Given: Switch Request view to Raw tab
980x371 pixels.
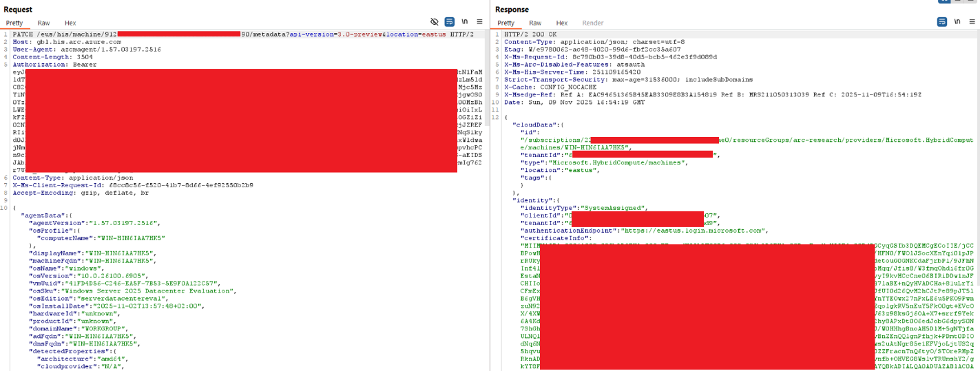Looking at the screenshot, I should pos(43,23).
